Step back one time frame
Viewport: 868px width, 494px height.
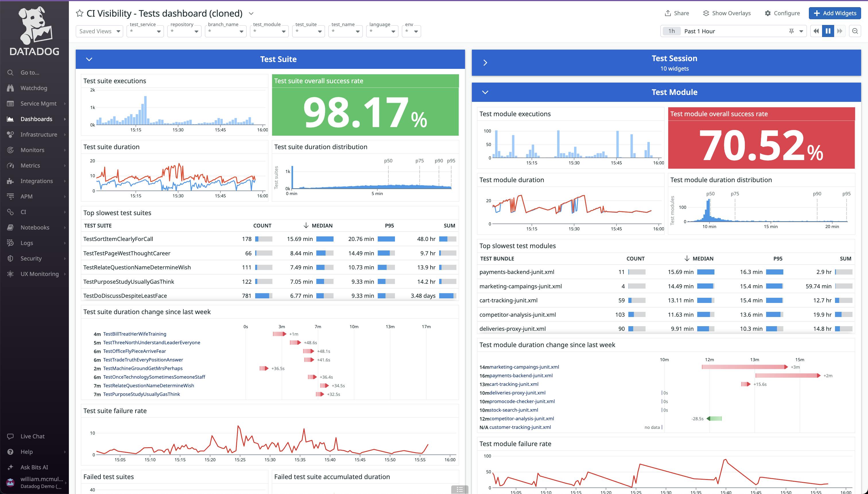click(x=816, y=31)
